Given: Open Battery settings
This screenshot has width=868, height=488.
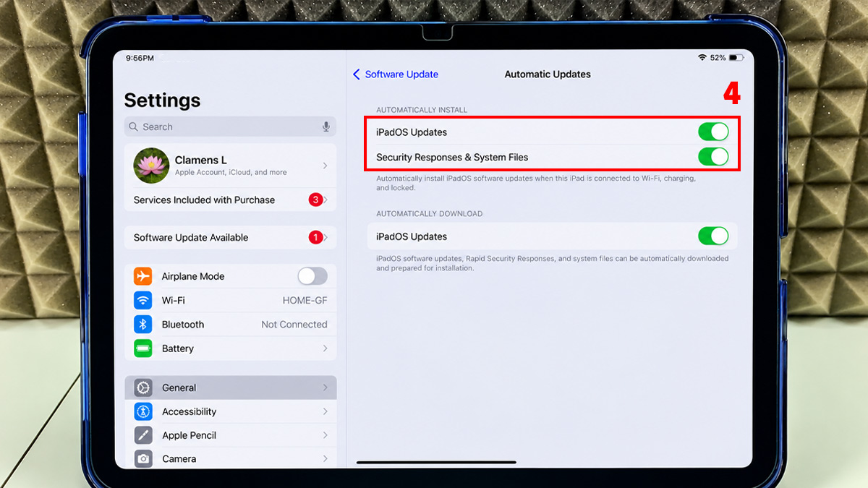Looking at the screenshot, I should pos(231,348).
